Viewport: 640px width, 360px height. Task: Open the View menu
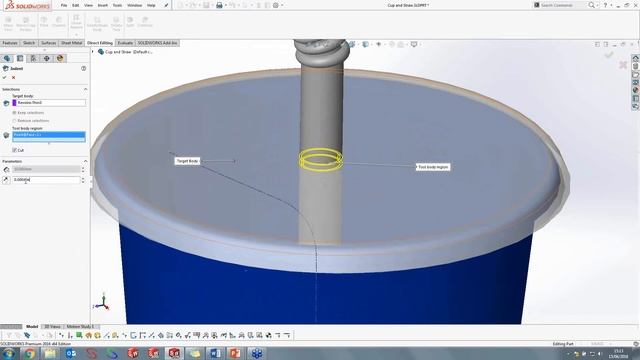pos(88,5)
